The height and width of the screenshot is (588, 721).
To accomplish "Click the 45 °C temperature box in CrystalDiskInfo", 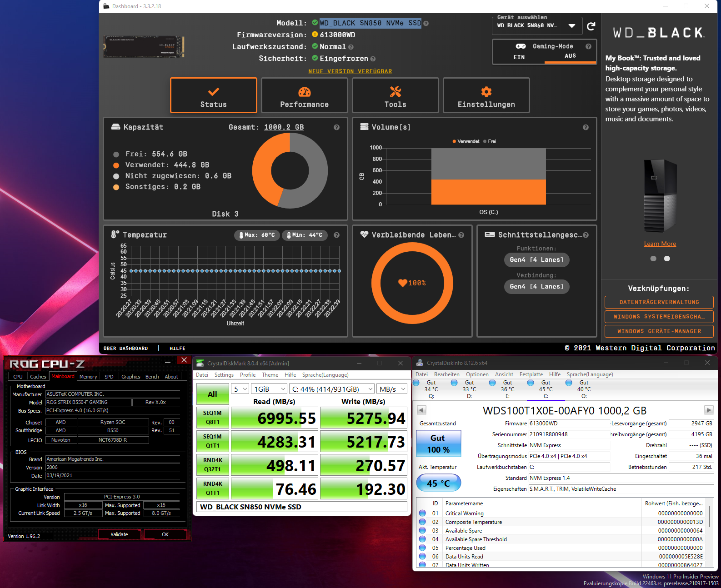I will coord(439,483).
